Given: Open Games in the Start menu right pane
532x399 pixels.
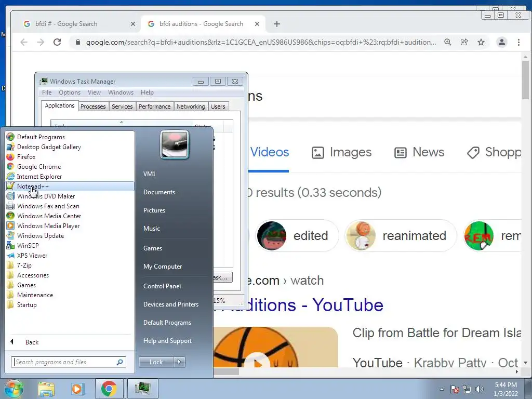Looking at the screenshot, I should coord(153,248).
